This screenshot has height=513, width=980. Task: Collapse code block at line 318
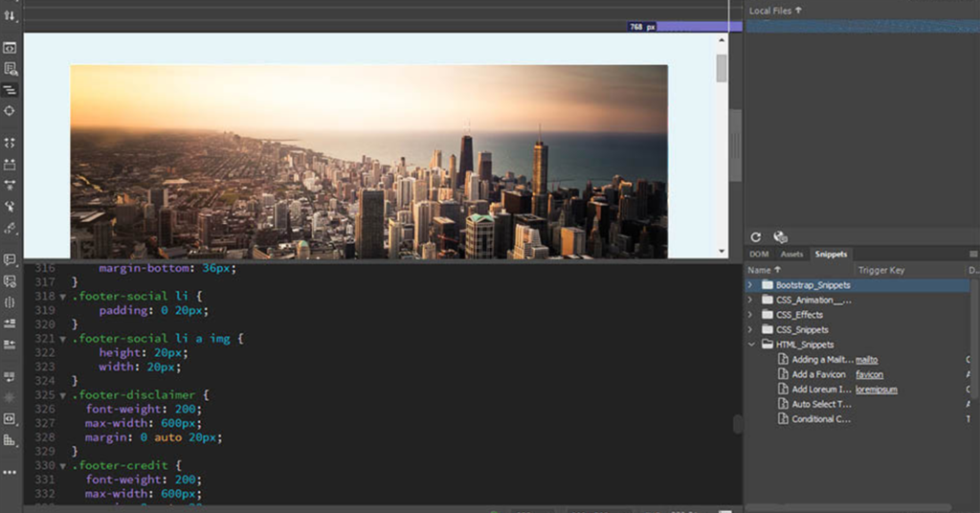[63, 297]
